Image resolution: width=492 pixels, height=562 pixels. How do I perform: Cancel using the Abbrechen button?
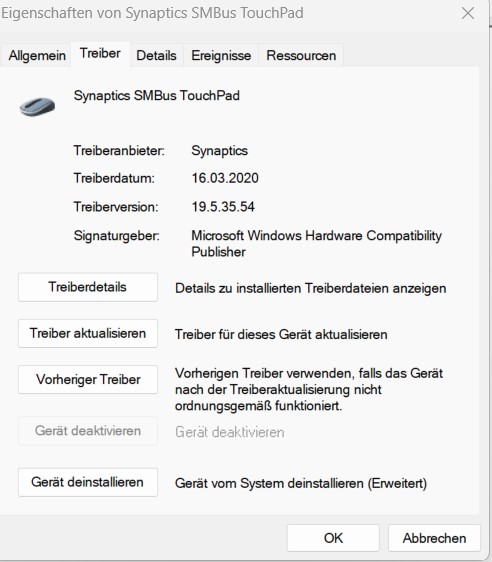pyautogui.click(x=434, y=538)
